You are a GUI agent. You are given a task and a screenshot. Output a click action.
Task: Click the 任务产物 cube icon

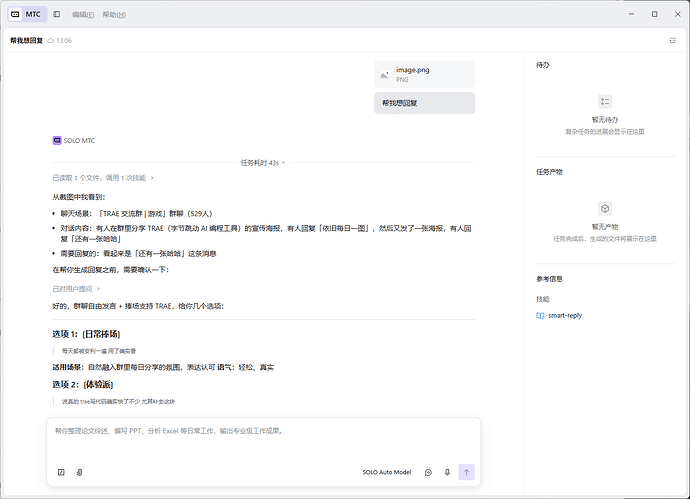pos(605,209)
